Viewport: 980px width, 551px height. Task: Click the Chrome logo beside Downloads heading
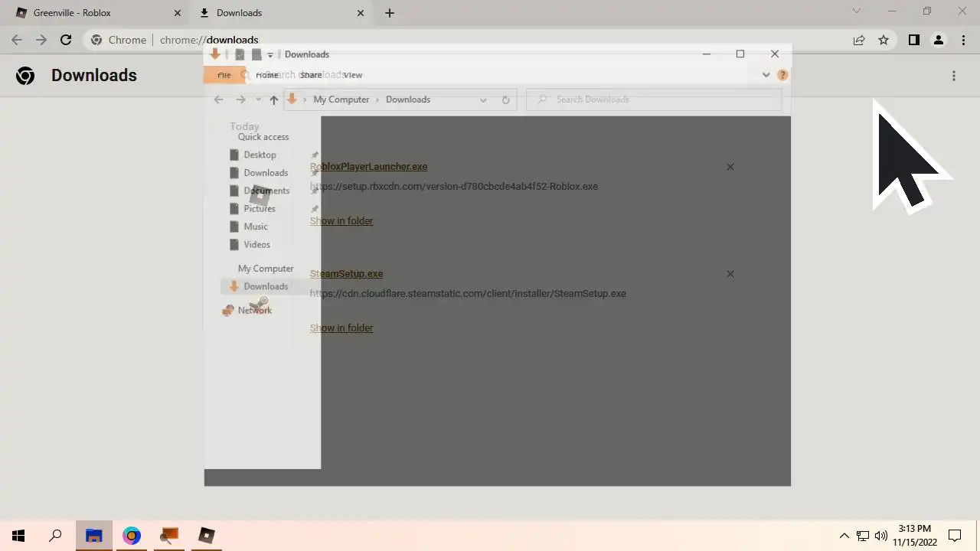coord(25,76)
